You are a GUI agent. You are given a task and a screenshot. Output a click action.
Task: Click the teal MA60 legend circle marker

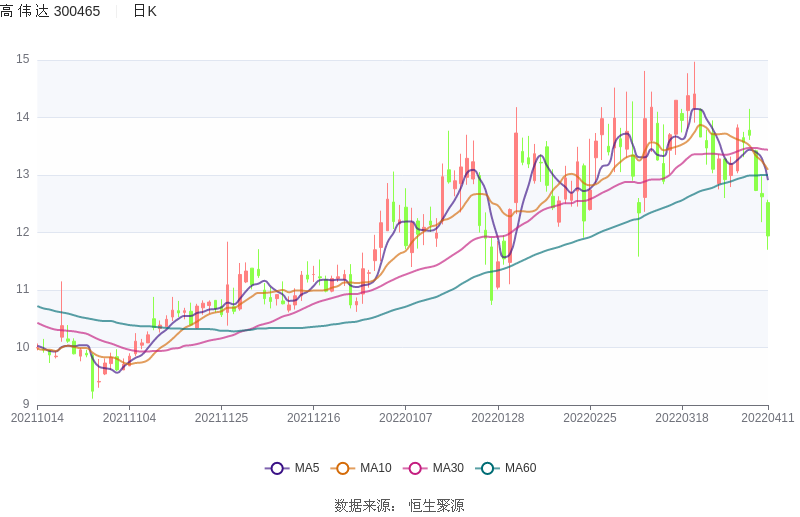click(487, 468)
